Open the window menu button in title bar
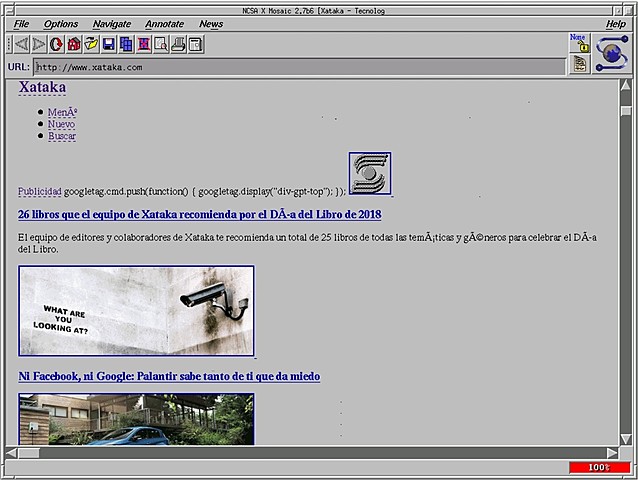The height and width of the screenshot is (480, 638). coord(9,11)
